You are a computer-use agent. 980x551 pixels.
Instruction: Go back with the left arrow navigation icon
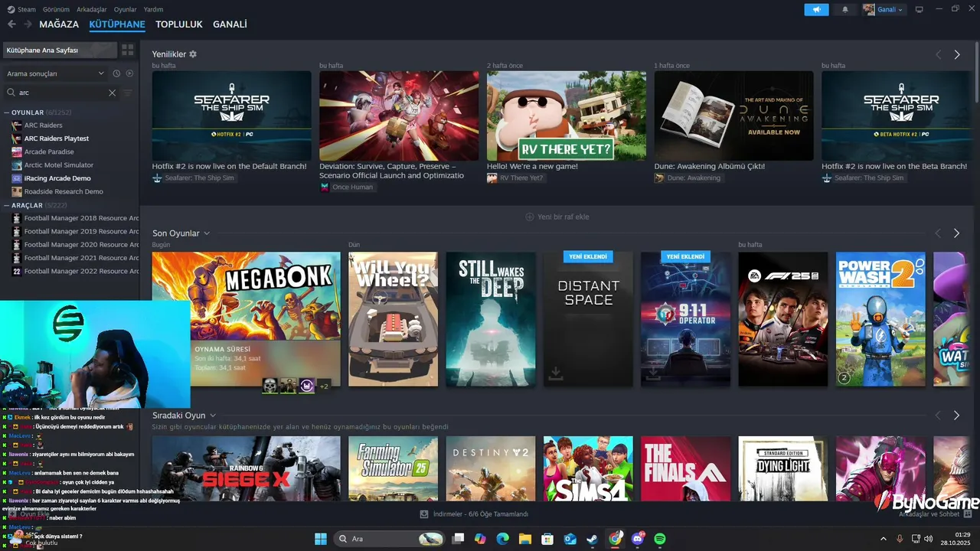pyautogui.click(x=11, y=24)
